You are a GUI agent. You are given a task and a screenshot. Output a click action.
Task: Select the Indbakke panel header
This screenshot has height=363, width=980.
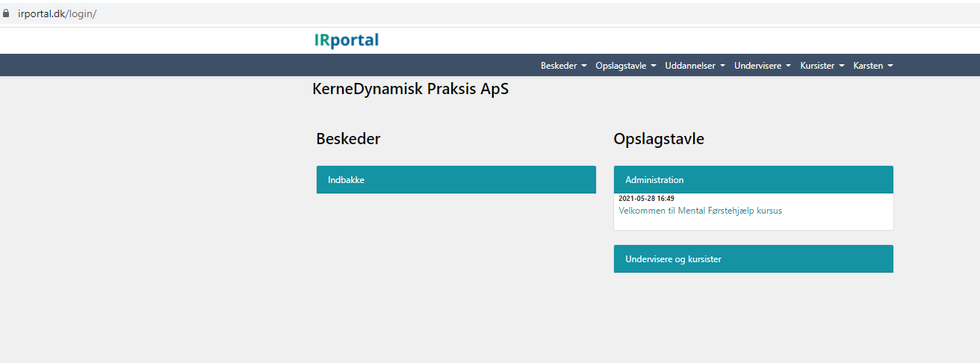pos(456,180)
